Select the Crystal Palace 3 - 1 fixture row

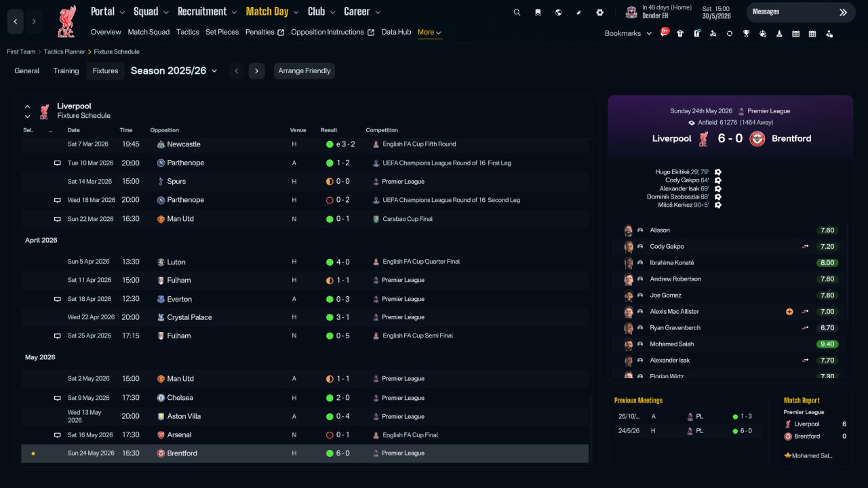[305, 317]
